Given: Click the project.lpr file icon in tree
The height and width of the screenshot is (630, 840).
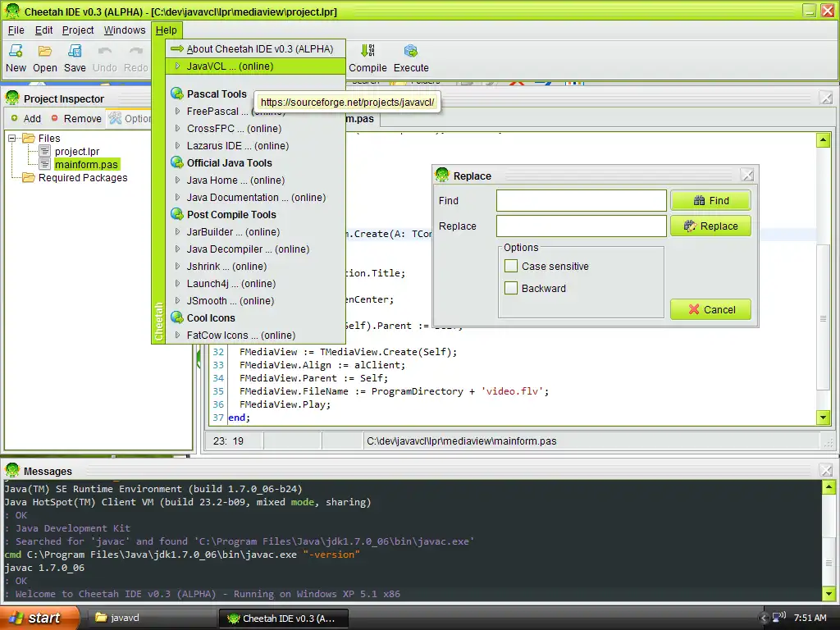Looking at the screenshot, I should pyautogui.click(x=45, y=152).
